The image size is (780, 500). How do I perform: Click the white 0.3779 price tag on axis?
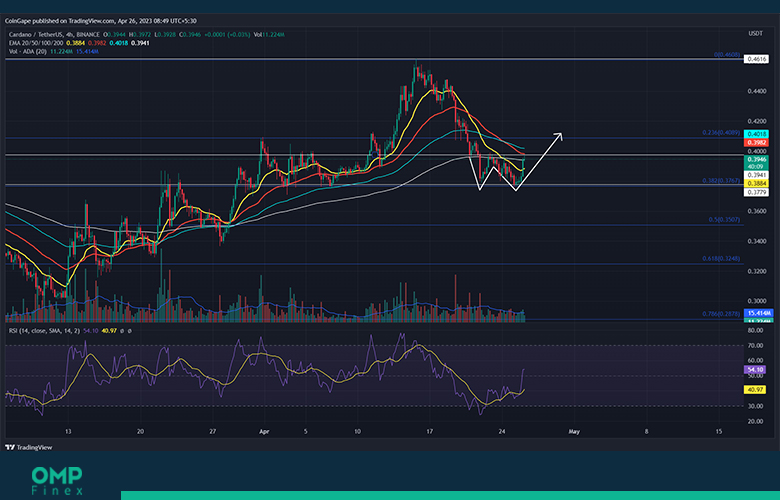756,192
